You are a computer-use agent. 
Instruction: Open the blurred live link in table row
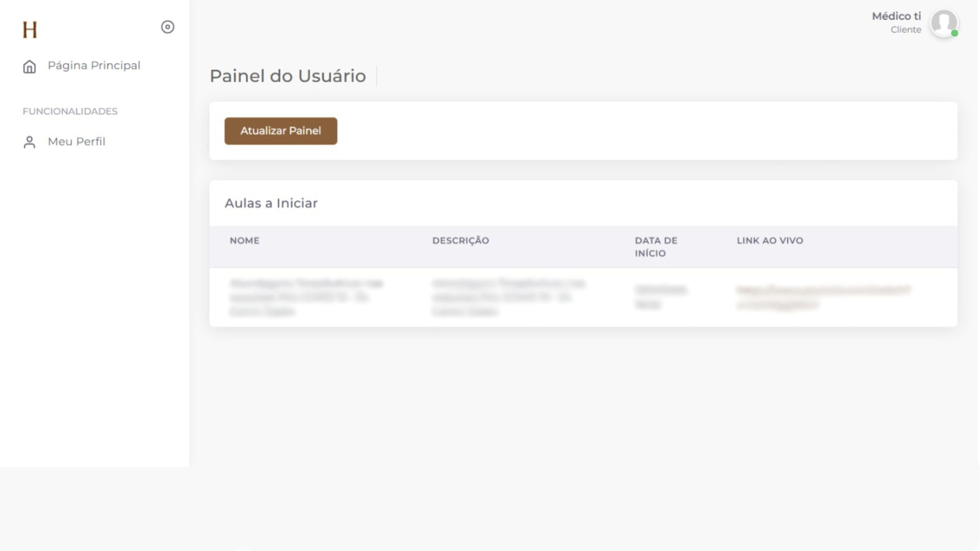823,297
